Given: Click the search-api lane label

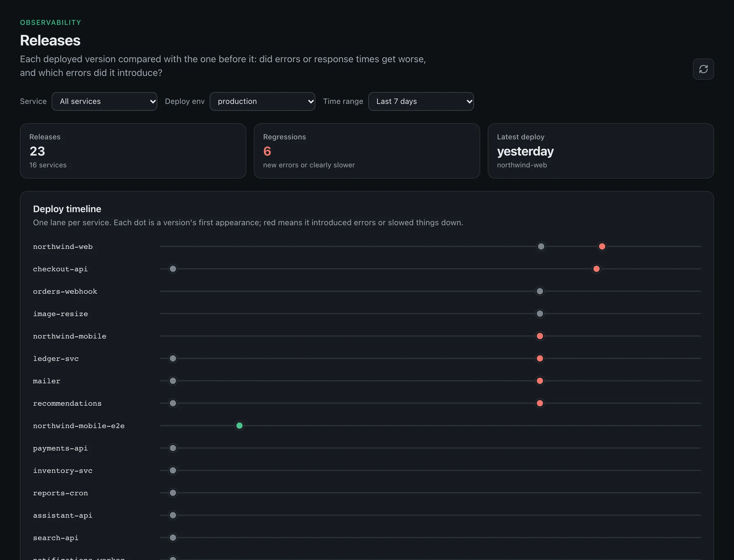Looking at the screenshot, I should click(56, 538).
